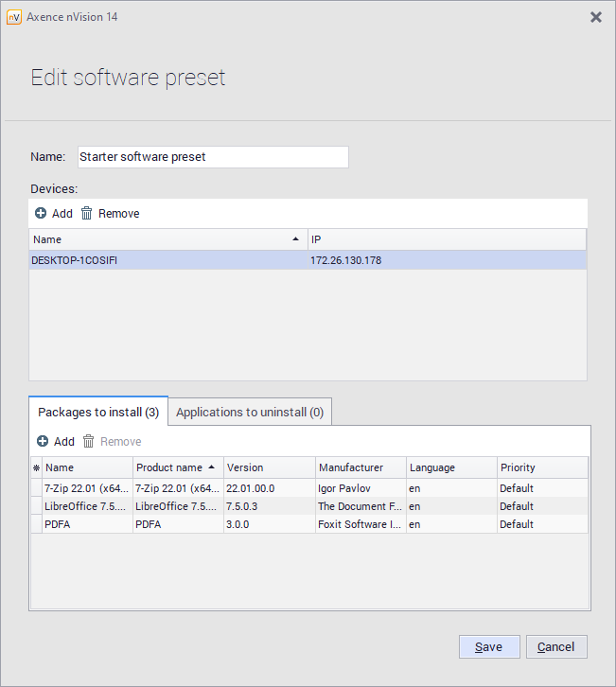616x687 pixels.
Task: Close the Edit software preset dialog
Action: [x=596, y=17]
